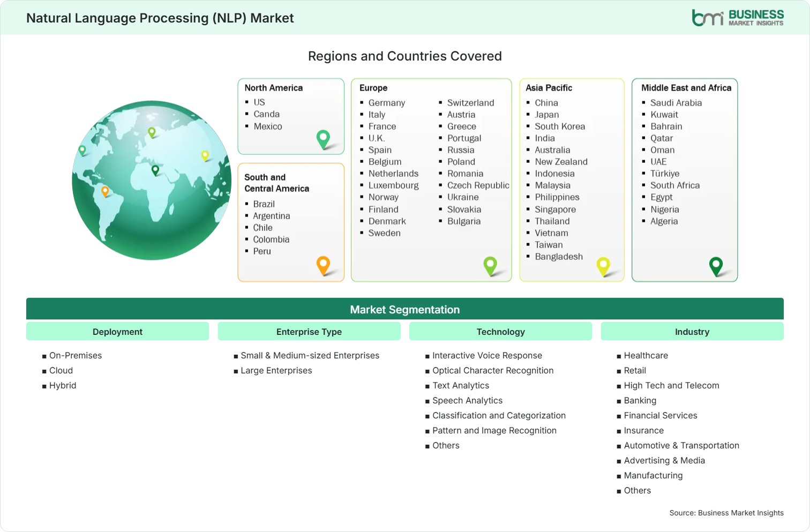Select Bulgaria in the Europe list
The width and height of the screenshot is (810, 532).
tap(464, 221)
